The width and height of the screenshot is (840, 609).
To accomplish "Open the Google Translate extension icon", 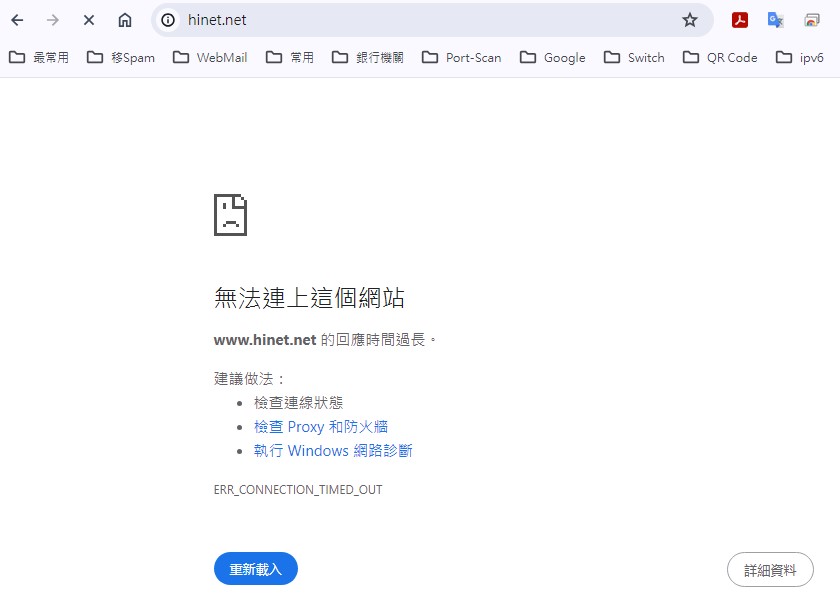I will (775, 20).
